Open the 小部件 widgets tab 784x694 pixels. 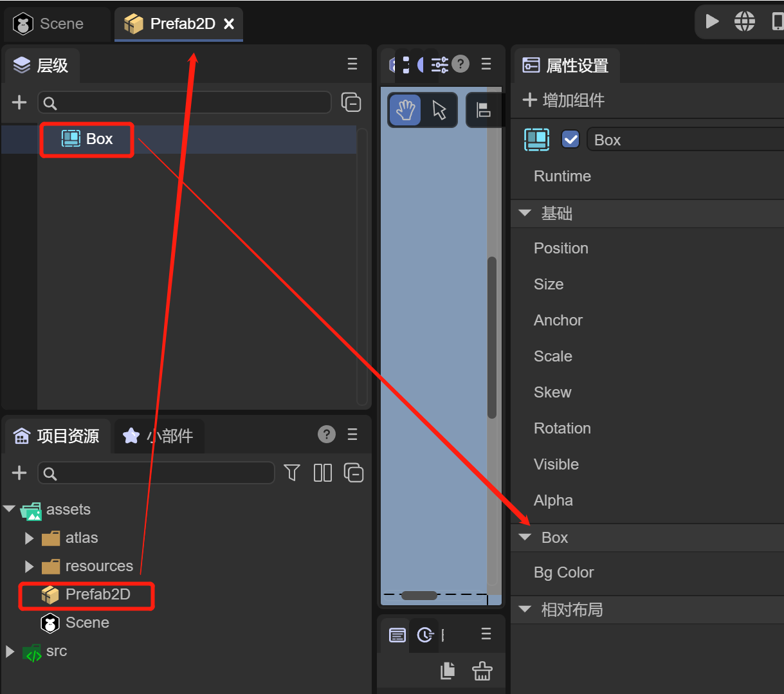(x=158, y=435)
